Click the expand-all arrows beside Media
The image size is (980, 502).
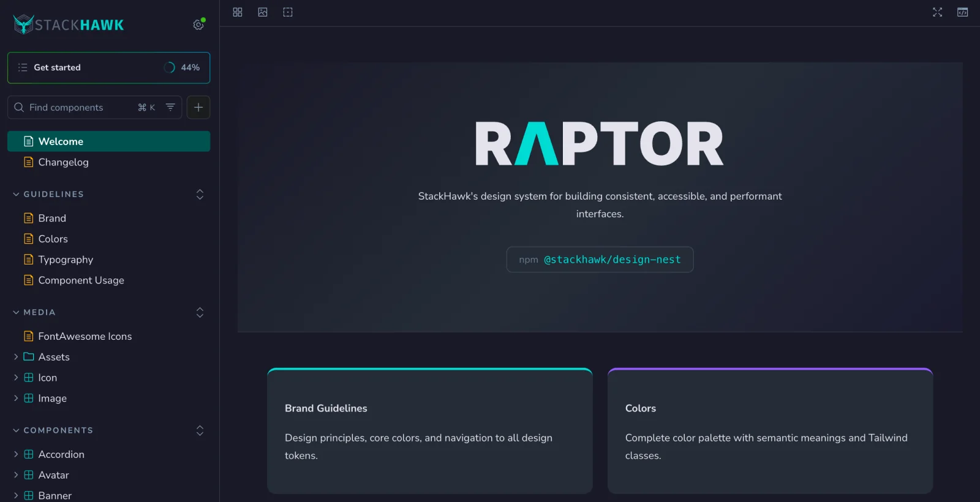[x=200, y=312]
